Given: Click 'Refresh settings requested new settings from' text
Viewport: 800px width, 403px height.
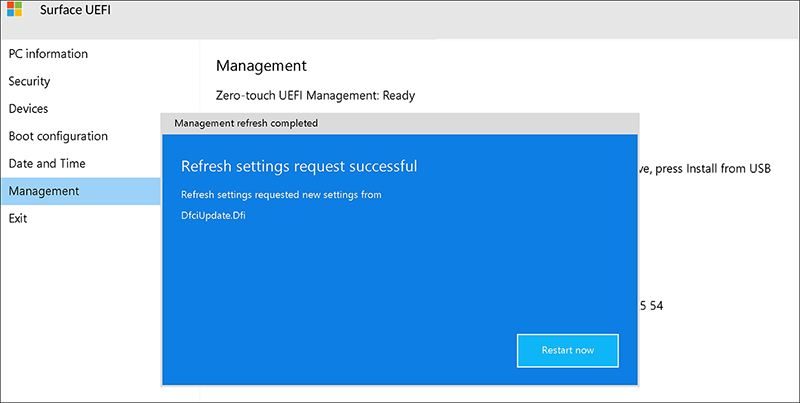Looking at the screenshot, I should [x=281, y=194].
